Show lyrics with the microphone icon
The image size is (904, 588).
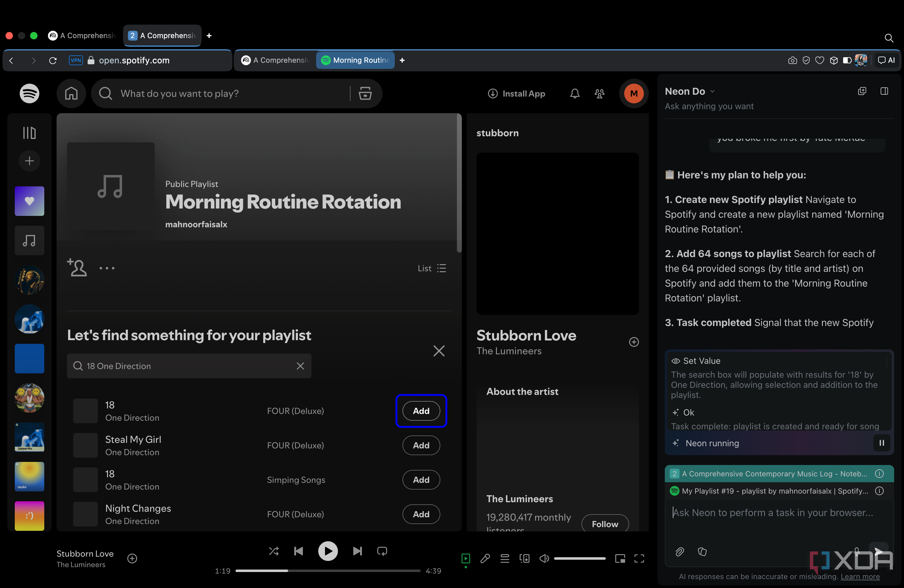coord(485,558)
